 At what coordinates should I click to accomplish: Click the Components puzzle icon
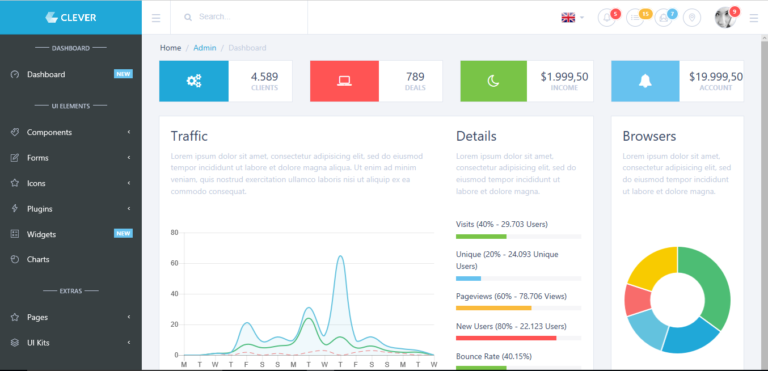point(15,132)
